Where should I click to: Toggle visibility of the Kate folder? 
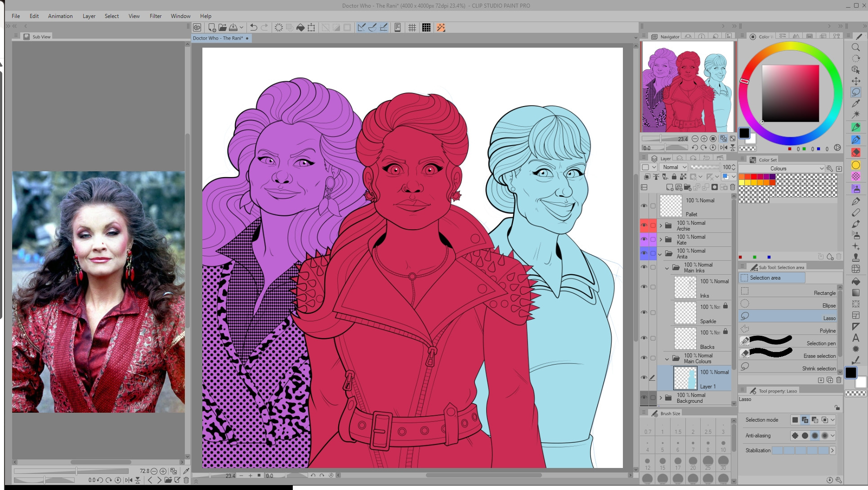[644, 239]
